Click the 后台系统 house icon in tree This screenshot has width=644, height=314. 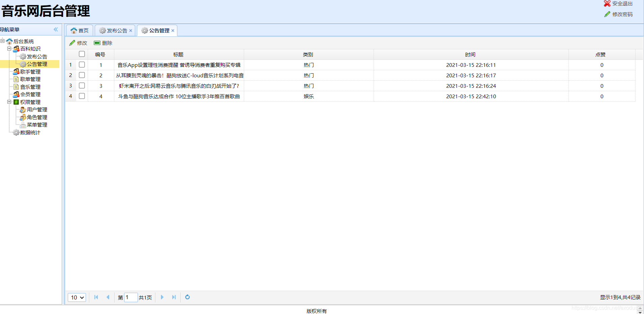tap(9, 41)
